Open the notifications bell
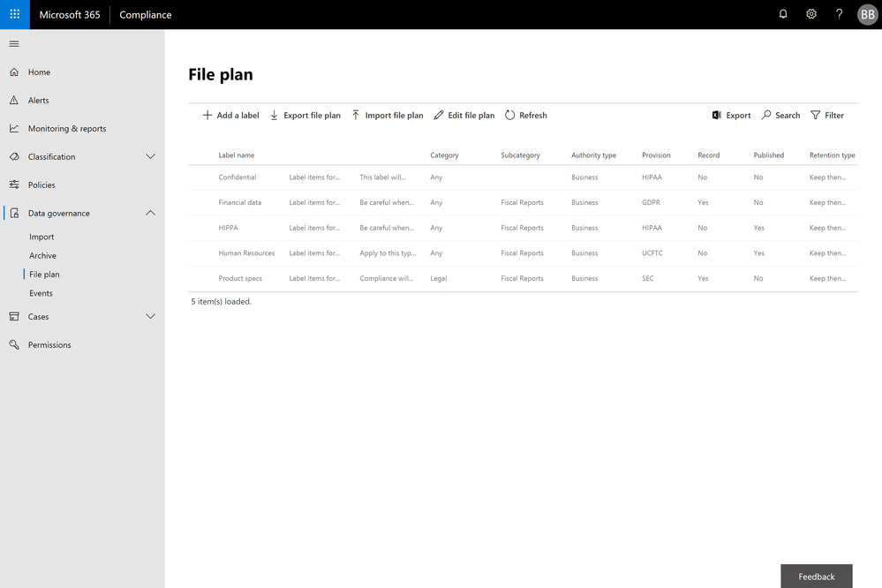Image resolution: width=882 pixels, height=588 pixels. [x=783, y=14]
